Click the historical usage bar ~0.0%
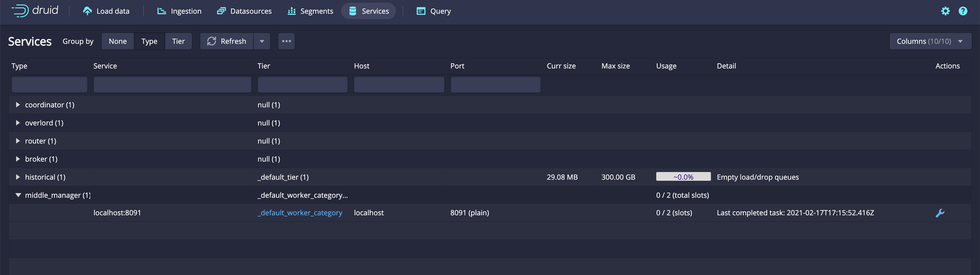Image resolution: width=980 pixels, height=275 pixels. 683,177
